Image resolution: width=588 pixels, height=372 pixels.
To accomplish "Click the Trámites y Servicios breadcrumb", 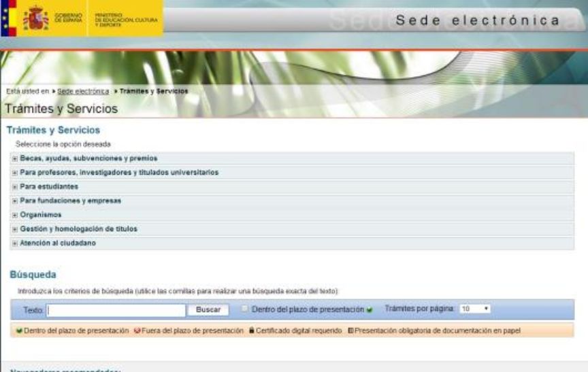I will (x=154, y=91).
